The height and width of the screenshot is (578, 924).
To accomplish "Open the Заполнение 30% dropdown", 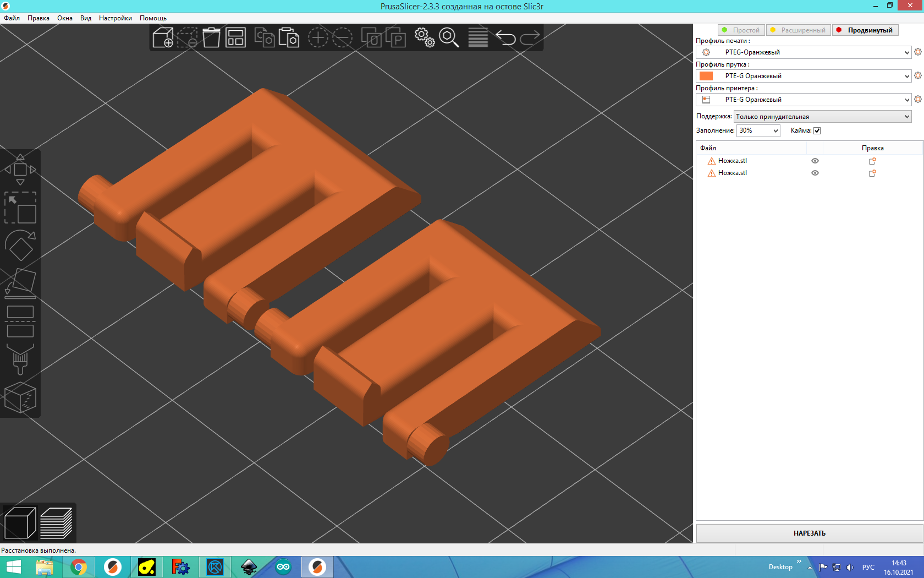I will pos(776,130).
